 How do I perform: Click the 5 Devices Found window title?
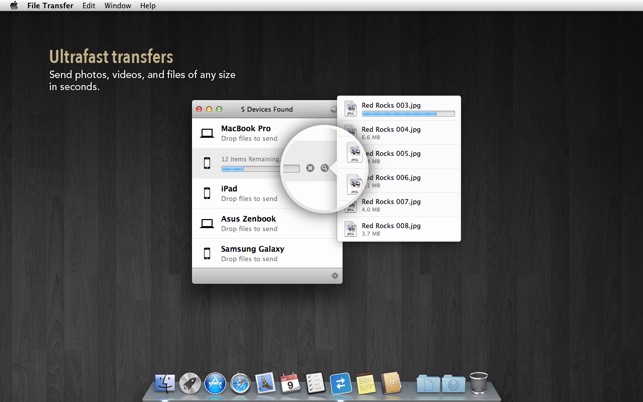(x=267, y=110)
